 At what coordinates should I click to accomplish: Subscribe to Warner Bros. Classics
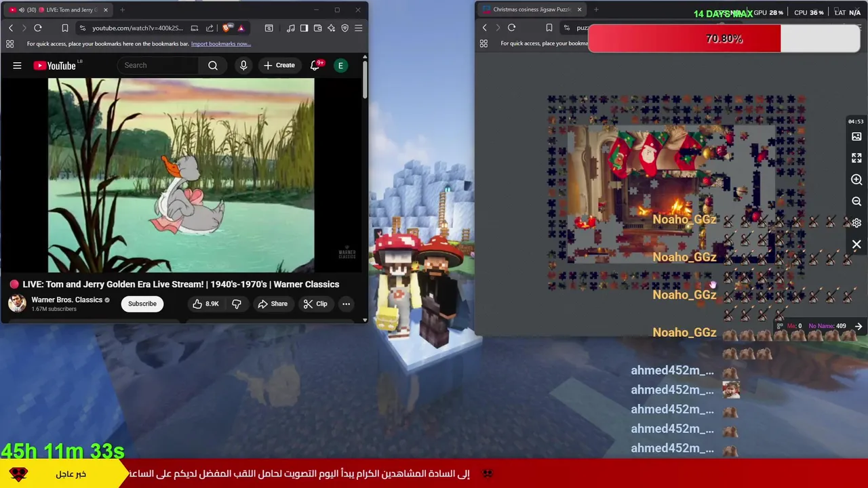point(142,304)
